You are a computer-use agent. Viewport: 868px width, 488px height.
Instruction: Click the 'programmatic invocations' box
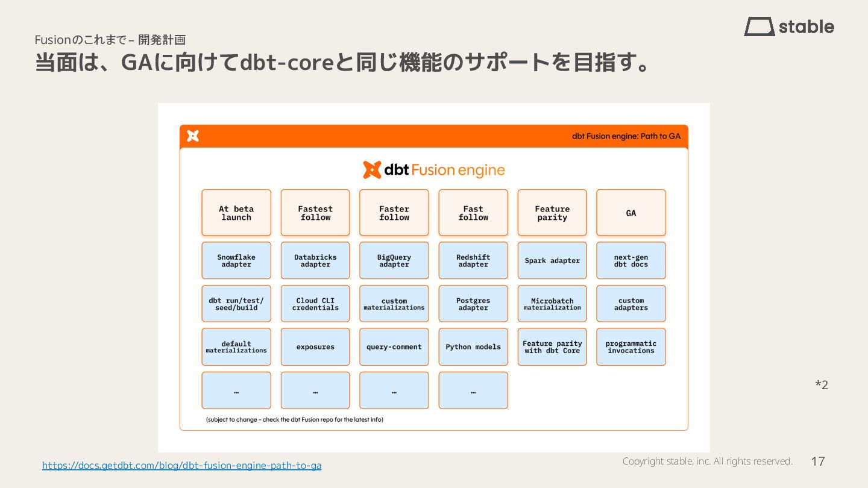tap(631, 347)
